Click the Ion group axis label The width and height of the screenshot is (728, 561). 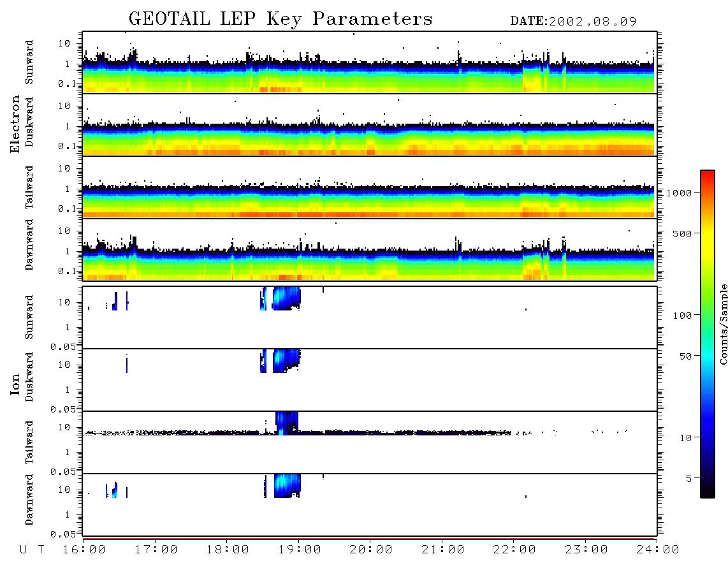15,384
